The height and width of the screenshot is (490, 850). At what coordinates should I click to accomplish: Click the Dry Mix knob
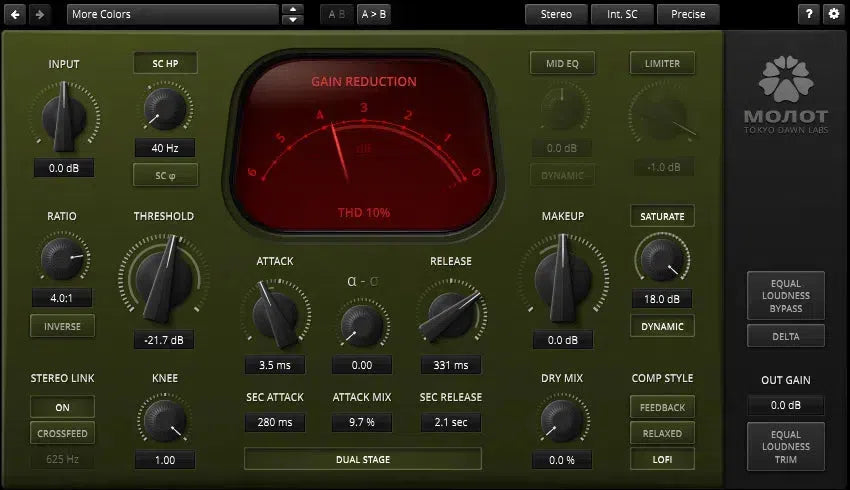click(x=563, y=420)
